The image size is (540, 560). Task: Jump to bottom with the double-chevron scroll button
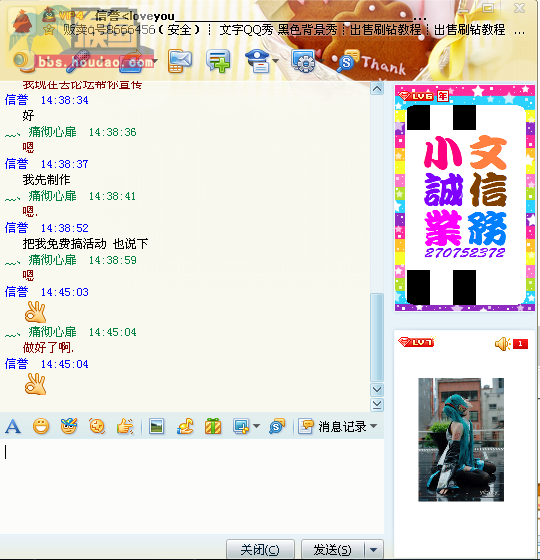click(377, 405)
